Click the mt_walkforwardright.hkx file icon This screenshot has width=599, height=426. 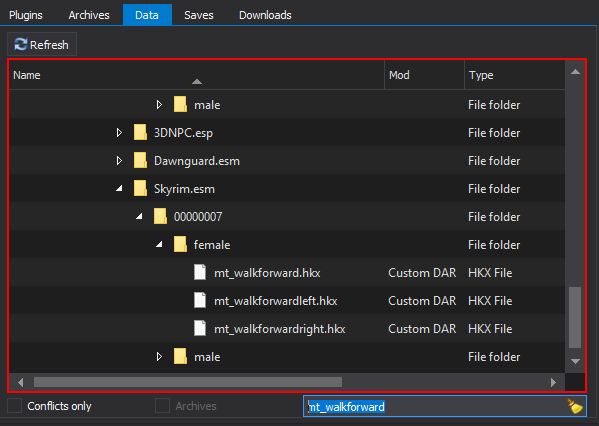[x=200, y=328]
